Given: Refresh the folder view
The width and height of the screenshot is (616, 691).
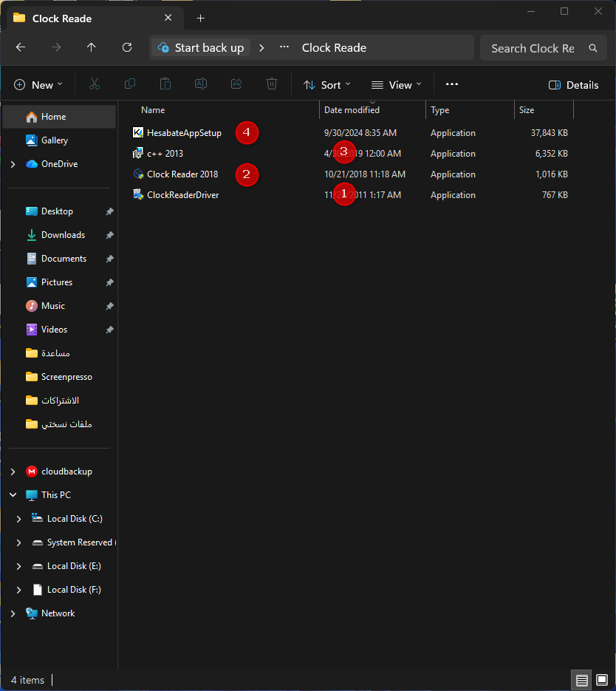Looking at the screenshot, I should click(x=127, y=47).
